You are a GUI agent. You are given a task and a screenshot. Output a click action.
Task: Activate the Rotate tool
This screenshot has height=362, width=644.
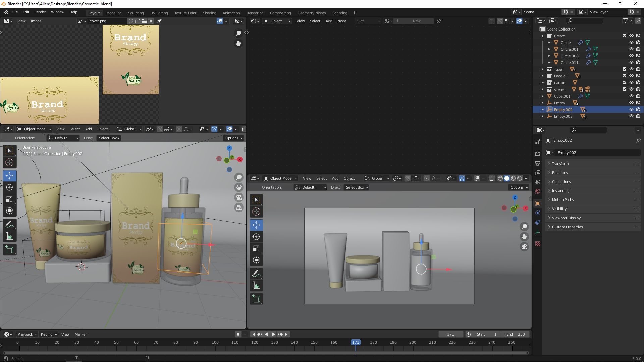9,188
